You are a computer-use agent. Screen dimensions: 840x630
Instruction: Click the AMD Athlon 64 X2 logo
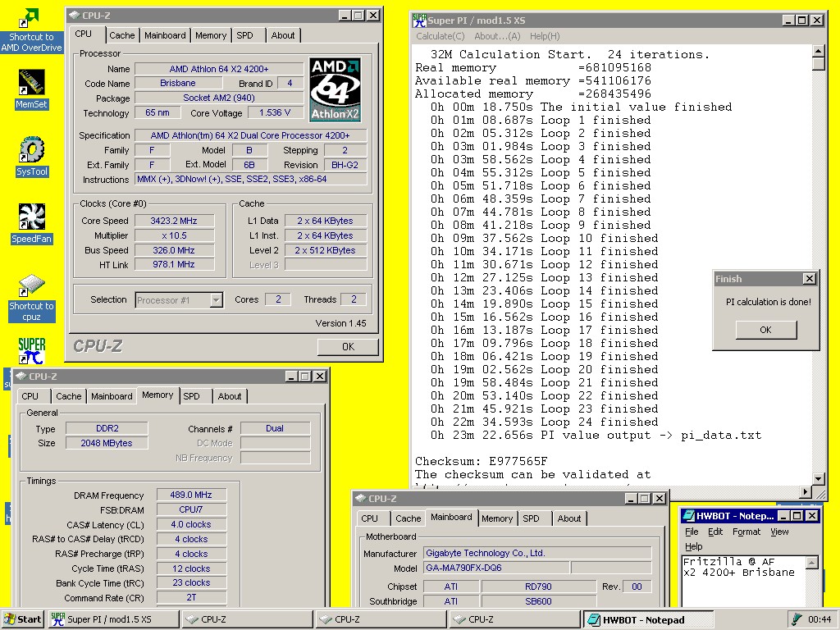point(335,89)
